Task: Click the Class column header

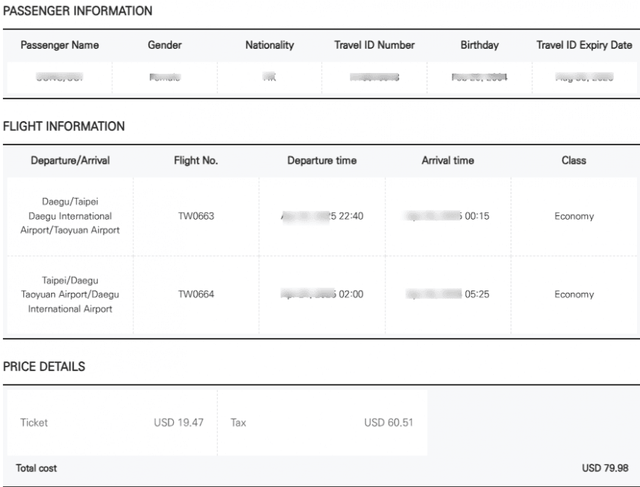Action: 574,161
